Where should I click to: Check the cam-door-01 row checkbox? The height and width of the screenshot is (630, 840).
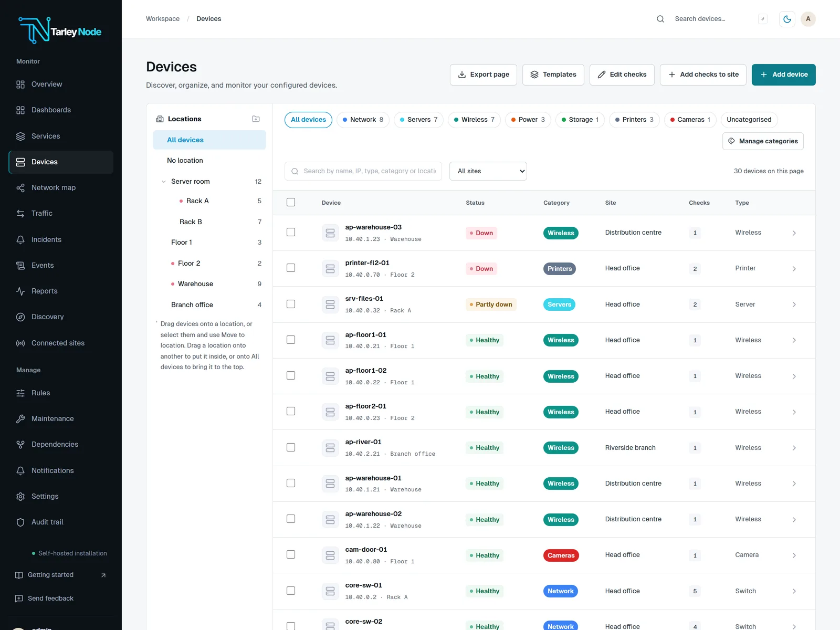[x=291, y=554]
